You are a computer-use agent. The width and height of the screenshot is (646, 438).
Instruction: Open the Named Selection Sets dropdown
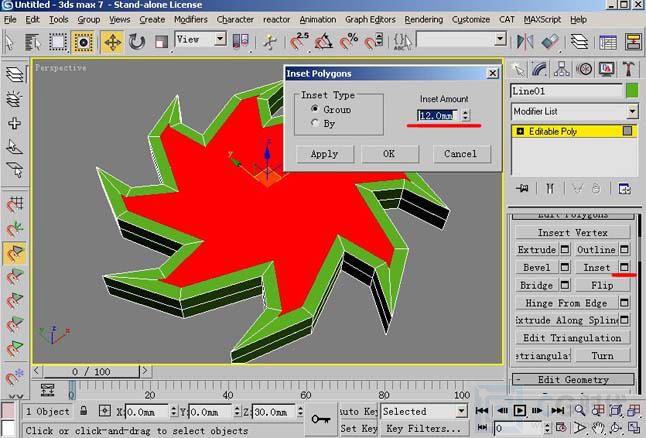point(500,40)
